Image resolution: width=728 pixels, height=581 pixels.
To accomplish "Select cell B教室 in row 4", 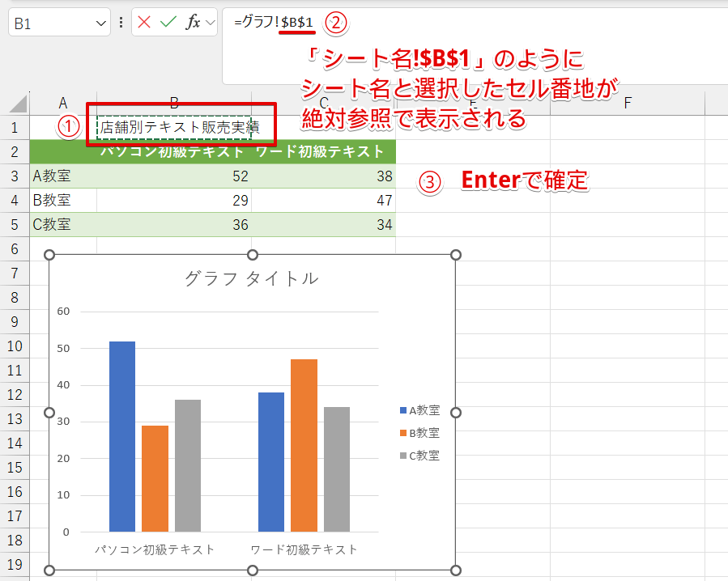I will (x=63, y=200).
